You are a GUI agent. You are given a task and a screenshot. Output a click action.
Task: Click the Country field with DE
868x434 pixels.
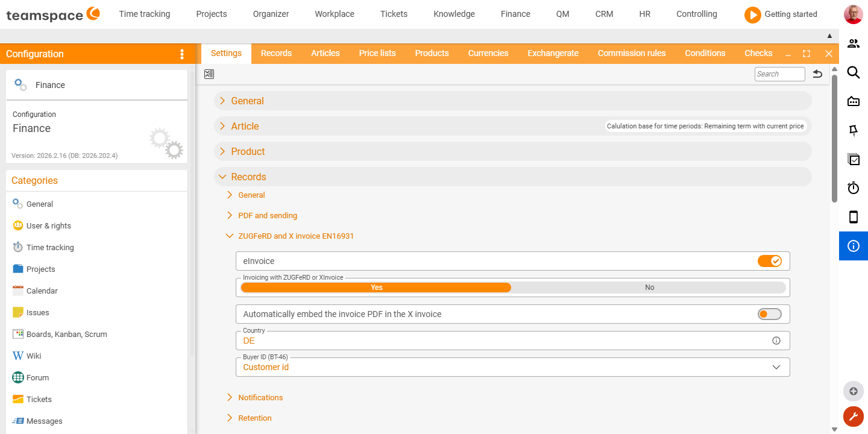512,341
